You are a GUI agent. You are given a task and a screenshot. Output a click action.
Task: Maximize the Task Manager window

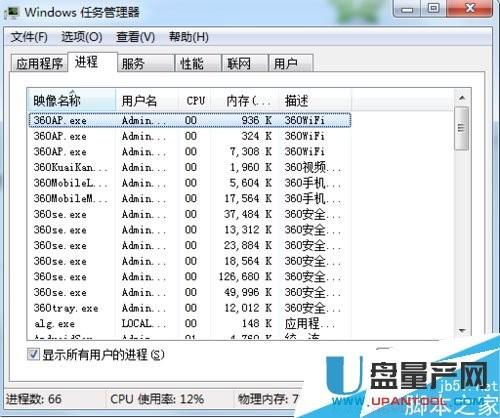point(433,9)
